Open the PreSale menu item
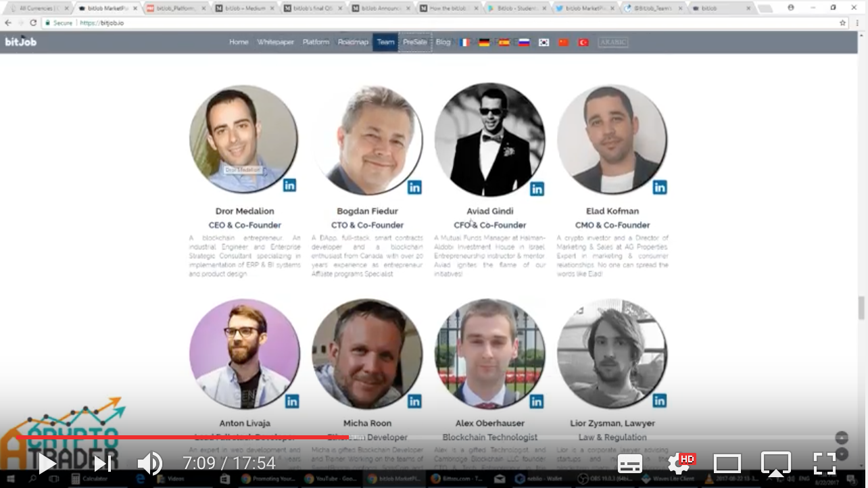 click(415, 42)
